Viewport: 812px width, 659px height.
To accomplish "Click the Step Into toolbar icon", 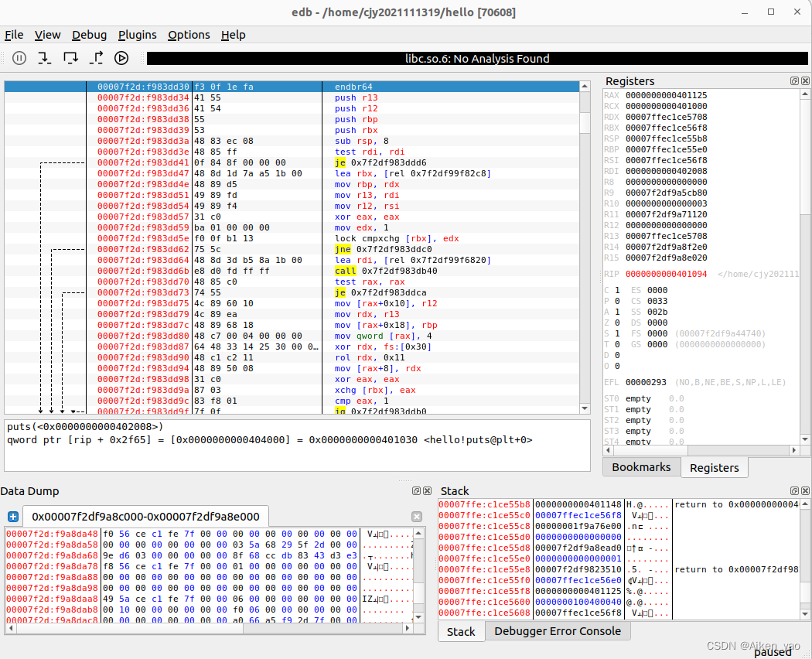I will coord(45,58).
